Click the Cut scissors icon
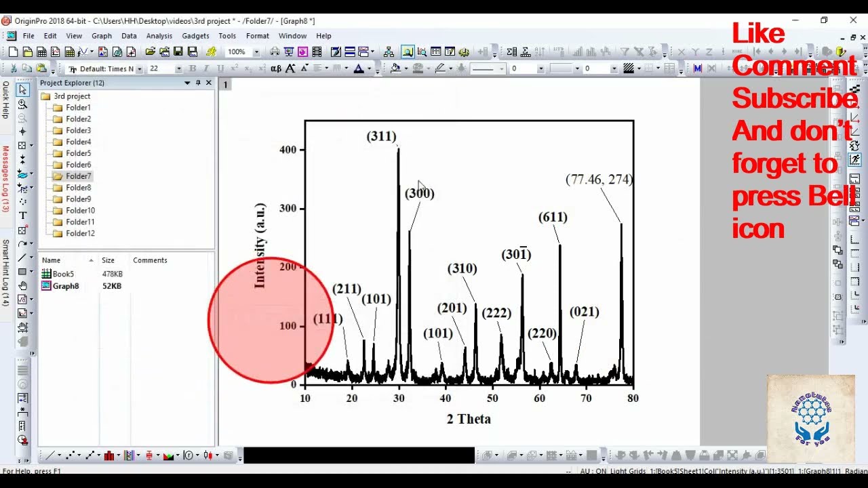Screen dimensions: 868x488 click(x=13, y=68)
